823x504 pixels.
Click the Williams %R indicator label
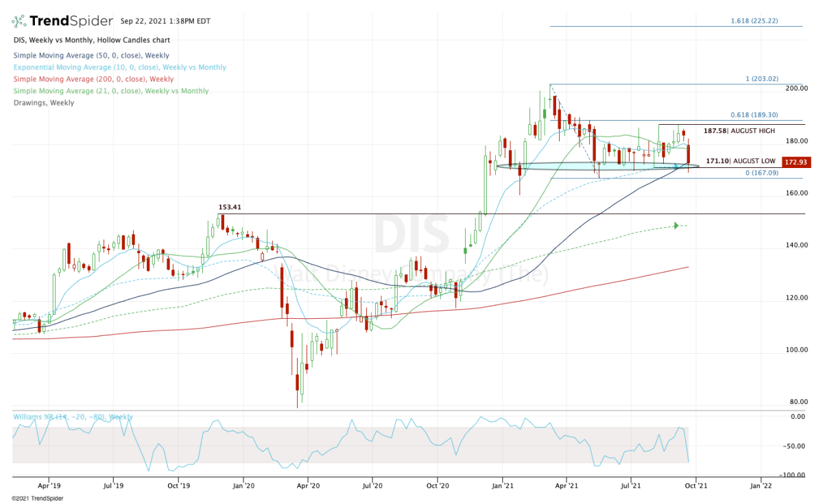point(73,417)
